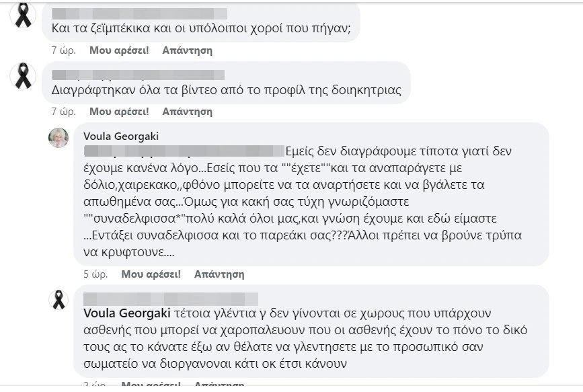The height and width of the screenshot is (392, 583).
Task: Like Voula Georgaki's reply
Action: [151, 274]
